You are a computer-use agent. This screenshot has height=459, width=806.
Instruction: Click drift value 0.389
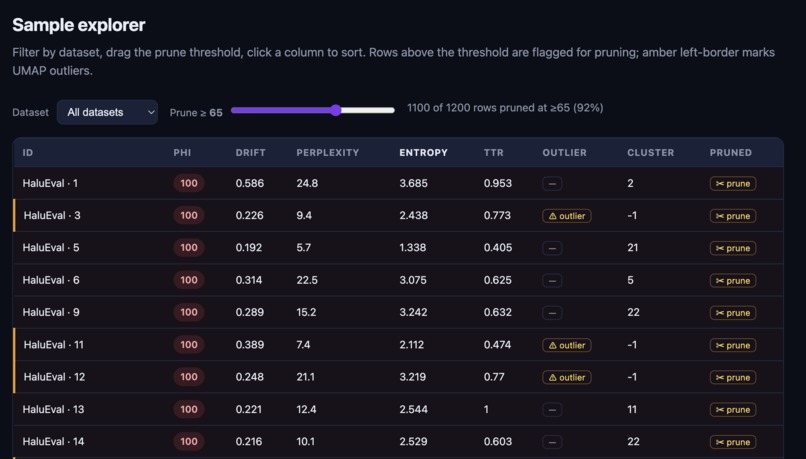(x=250, y=344)
